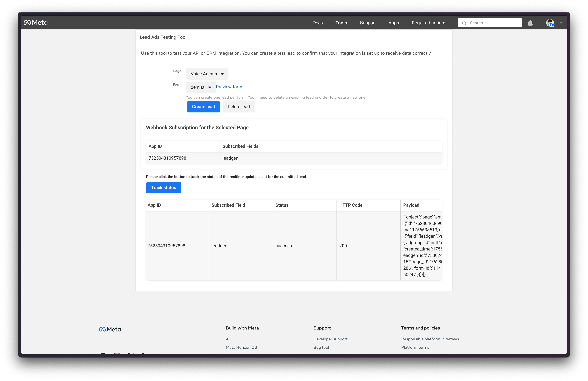The width and height of the screenshot is (588, 381).
Task: Click the Create lead button
Action: 203,107
